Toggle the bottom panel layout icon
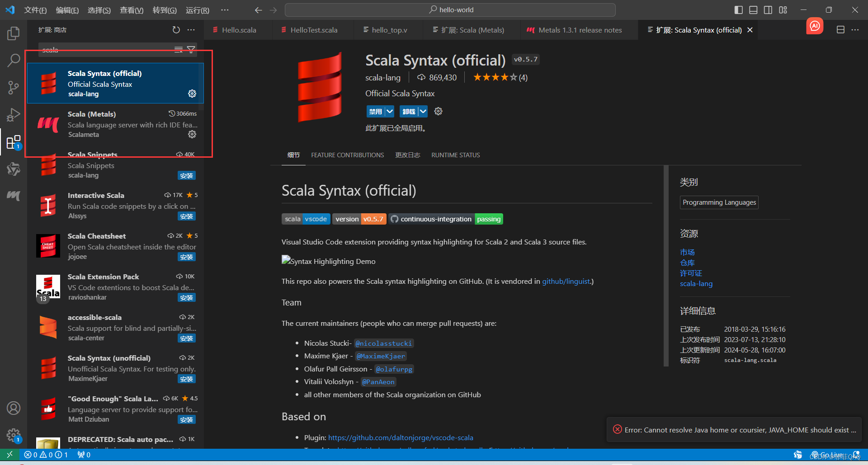Image resolution: width=868 pixels, height=465 pixels. (753, 10)
